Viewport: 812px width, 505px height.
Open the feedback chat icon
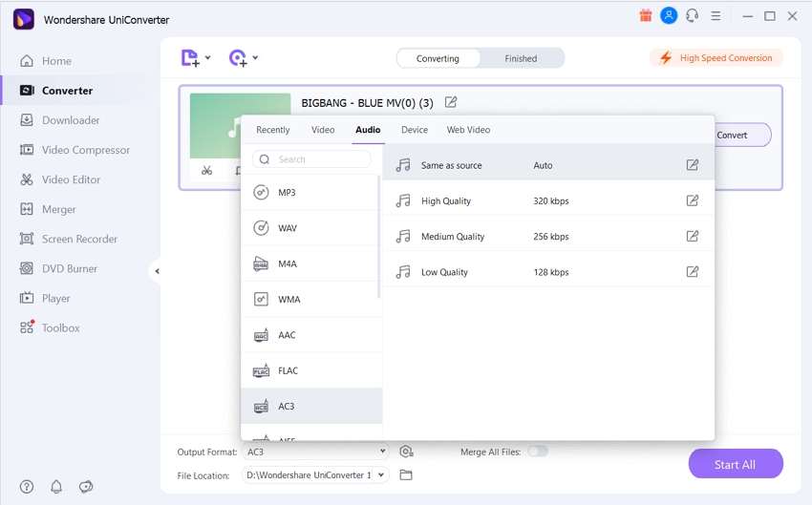86,486
